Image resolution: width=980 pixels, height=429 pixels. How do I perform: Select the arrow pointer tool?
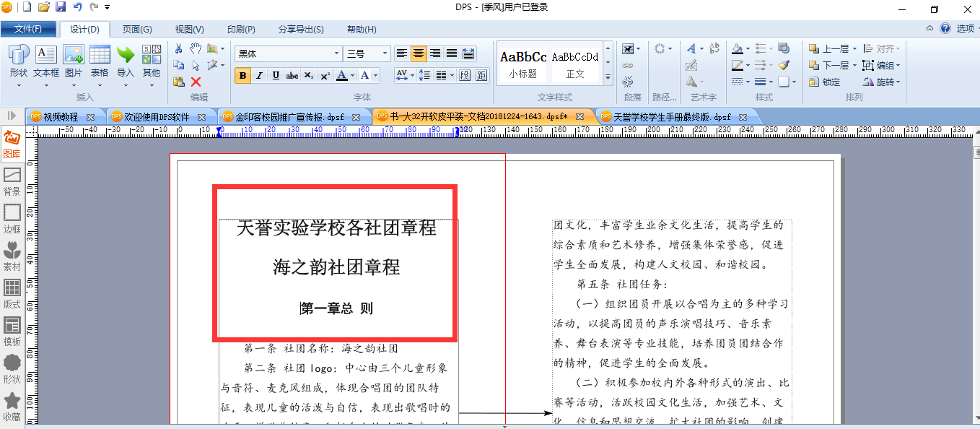(196, 65)
